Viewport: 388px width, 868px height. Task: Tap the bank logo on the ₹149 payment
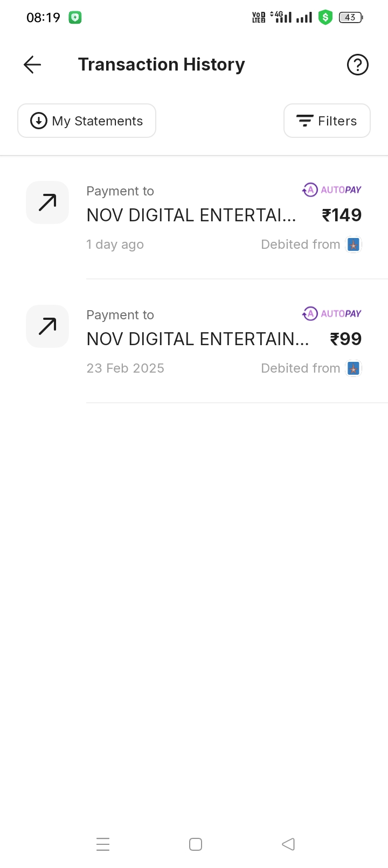[354, 244]
